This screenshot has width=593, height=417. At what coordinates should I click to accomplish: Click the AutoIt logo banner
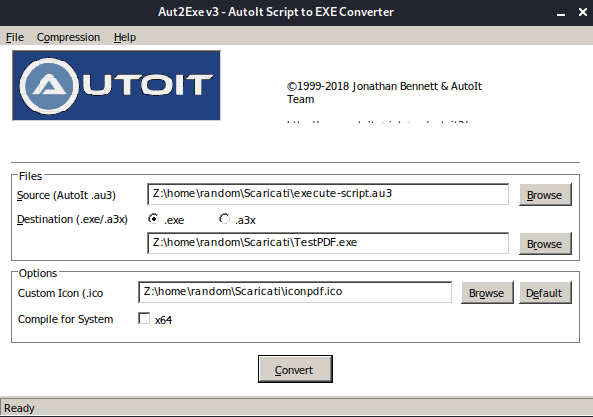coord(116,85)
